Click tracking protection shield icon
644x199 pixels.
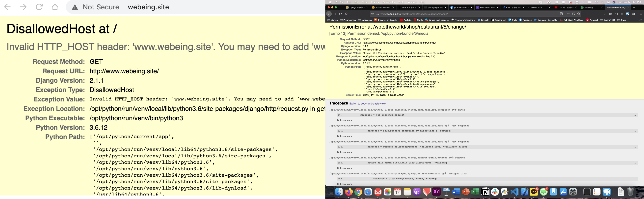[373, 14]
